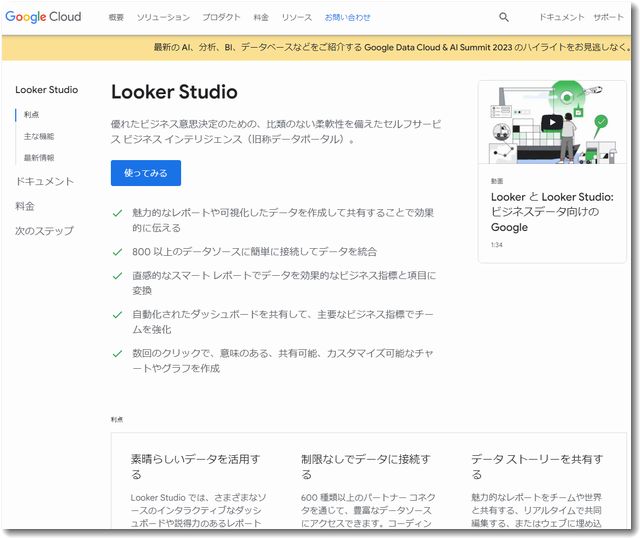This screenshot has height=538, width=640.
Task: Open ドキュメント link at top right
Action: 562,17
